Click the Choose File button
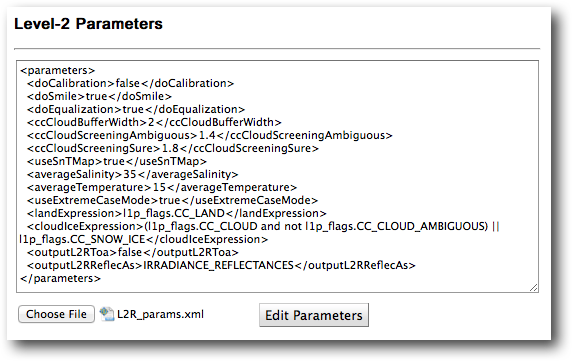Screen dimensions: 573x362 tap(56, 314)
